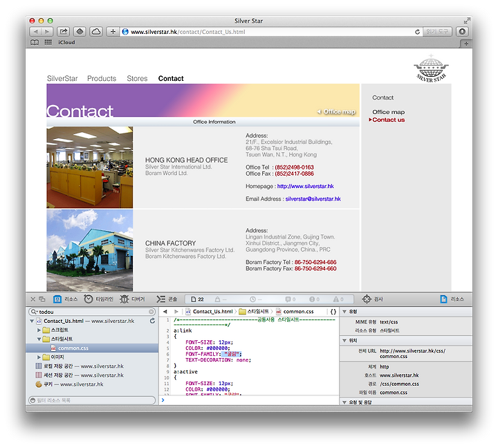This screenshot has width=498, height=448.
Task: Select common.css in the resource tree
Action: [x=92, y=348]
